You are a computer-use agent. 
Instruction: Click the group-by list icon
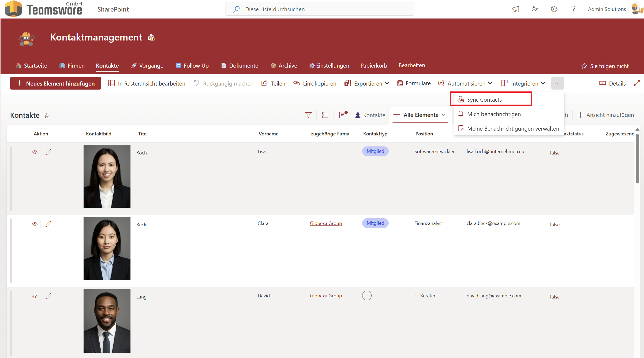325,115
